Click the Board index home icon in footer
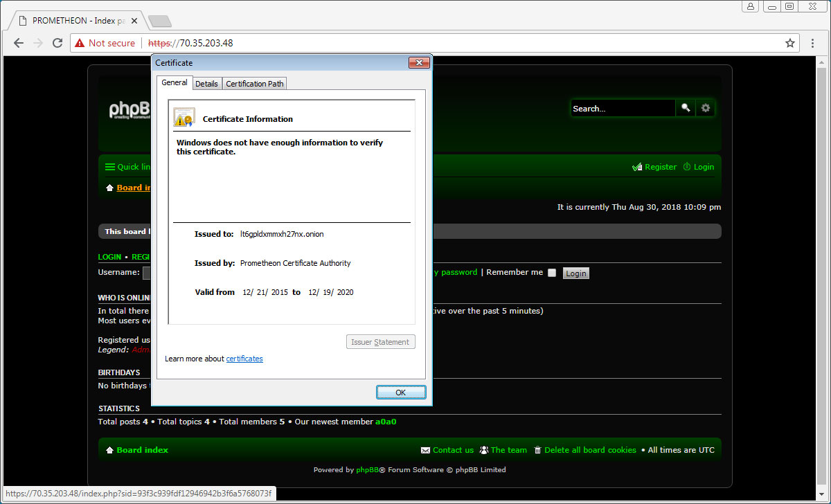Viewport: 831px width, 504px height. [x=109, y=450]
